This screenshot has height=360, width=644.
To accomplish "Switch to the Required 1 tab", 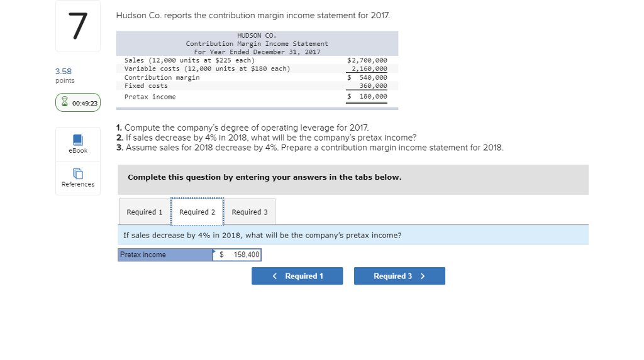I will (x=145, y=212).
